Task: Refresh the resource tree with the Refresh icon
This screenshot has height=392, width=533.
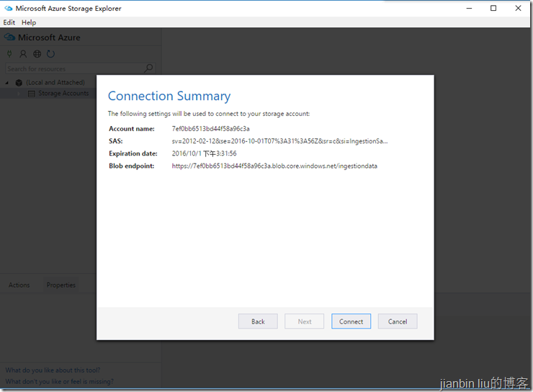Action: point(50,54)
